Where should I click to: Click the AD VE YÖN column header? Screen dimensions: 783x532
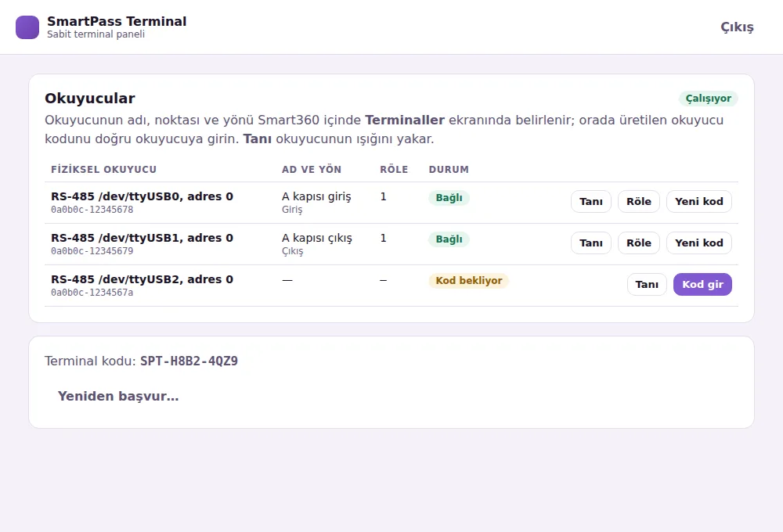point(311,170)
